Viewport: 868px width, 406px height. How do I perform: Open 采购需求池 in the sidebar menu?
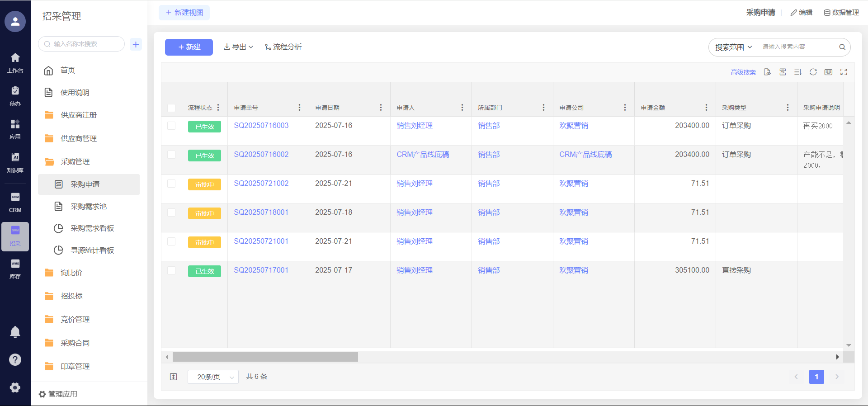click(x=89, y=206)
